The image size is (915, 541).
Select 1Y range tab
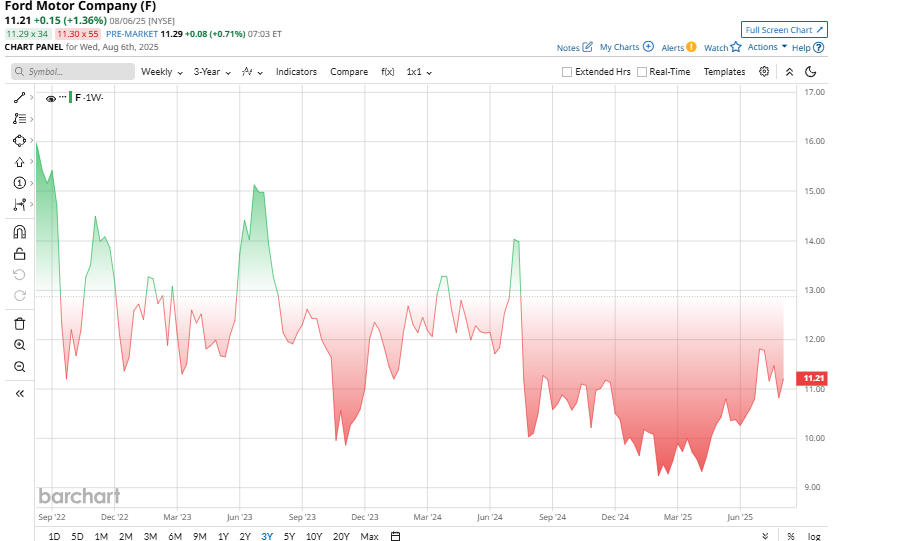(x=223, y=536)
